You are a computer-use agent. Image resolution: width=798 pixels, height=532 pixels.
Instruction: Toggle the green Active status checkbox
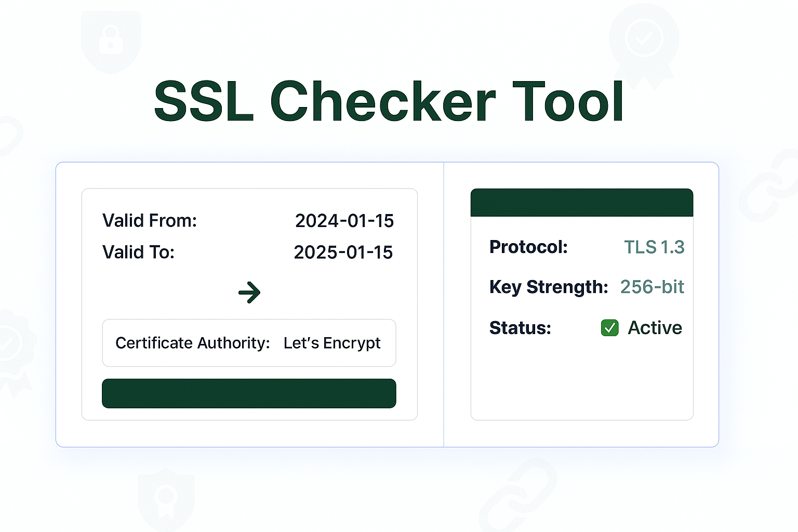[609, 328]
